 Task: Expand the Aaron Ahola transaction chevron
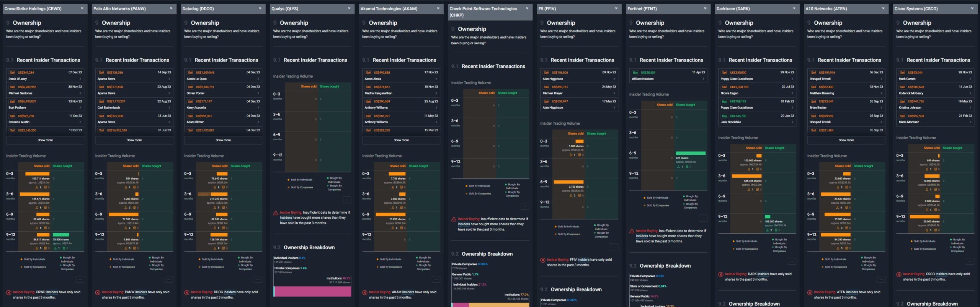436,79
